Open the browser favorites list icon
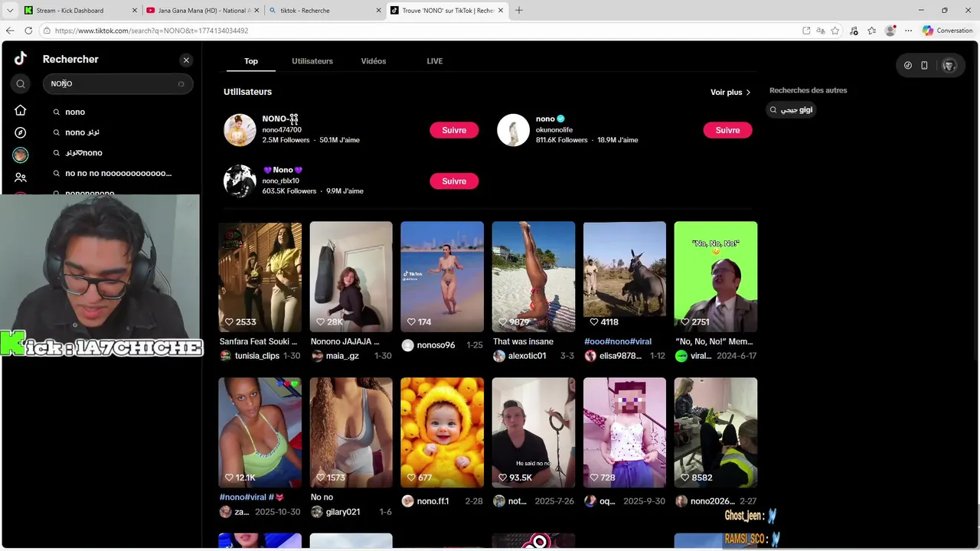This screenshot has width=980, height=551. click(872, 31)
